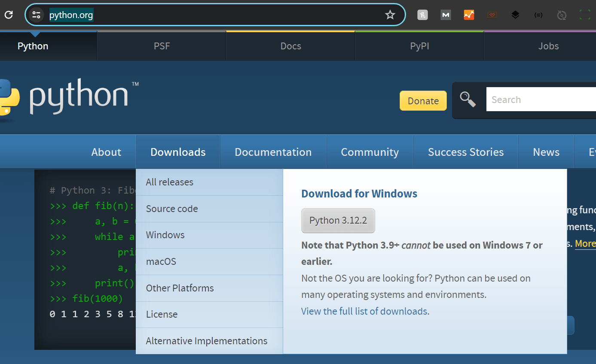
Task: Select Alternative Implementations menu entry
Action: click(x=209, y=341)
